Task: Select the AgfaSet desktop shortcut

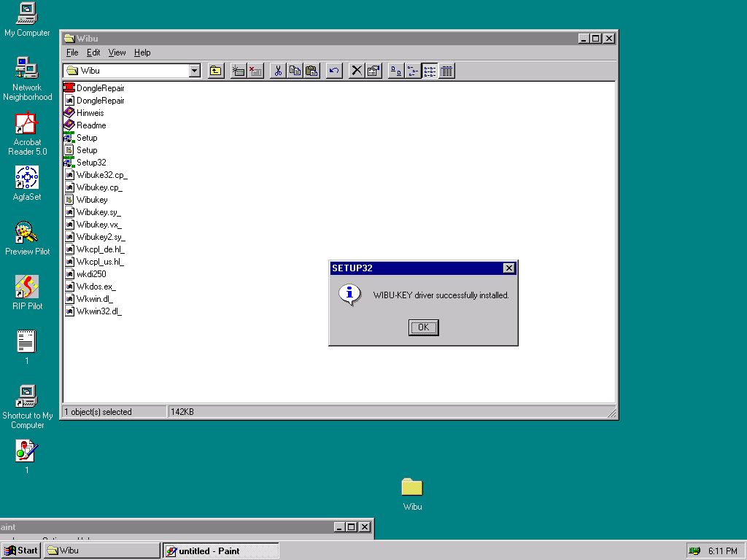Action: pyautogui.click(x=27, y=184)
